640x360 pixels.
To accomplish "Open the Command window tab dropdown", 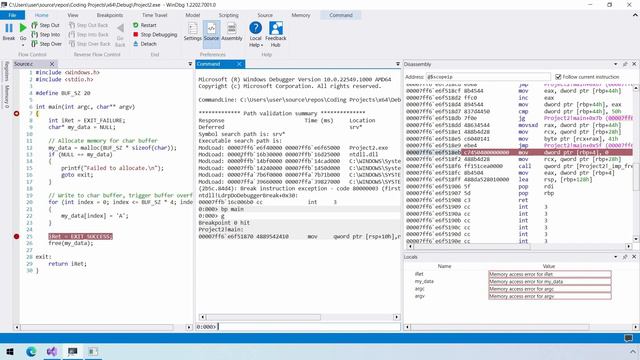I will (398, 64).
